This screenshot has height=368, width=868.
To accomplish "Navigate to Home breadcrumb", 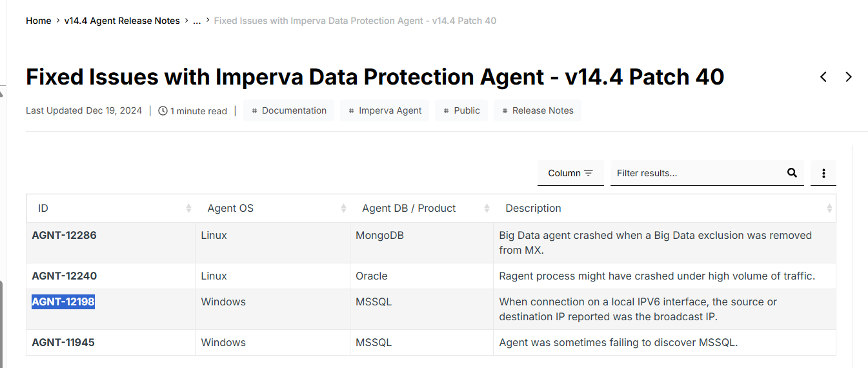I will pyautogui.click(x=38, y=21).
